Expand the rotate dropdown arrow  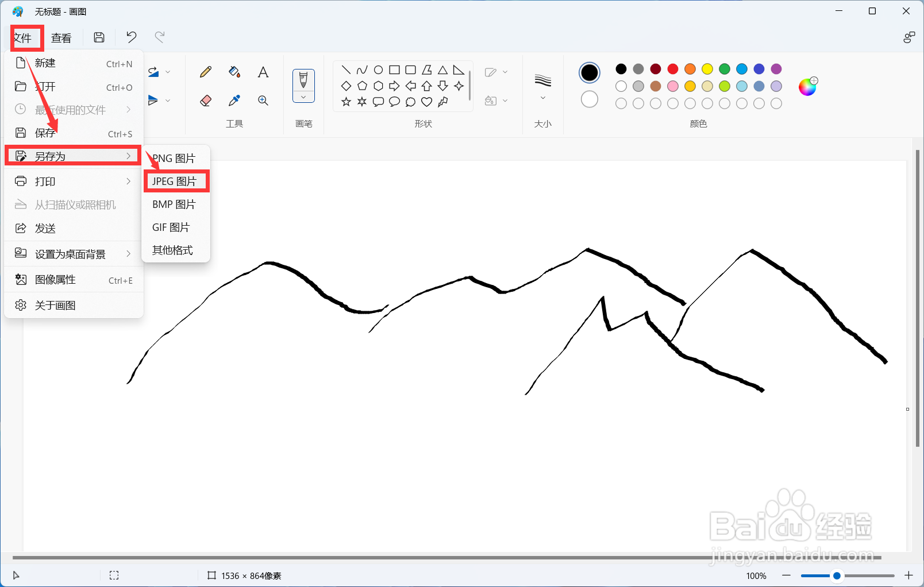tap(168, 72)
